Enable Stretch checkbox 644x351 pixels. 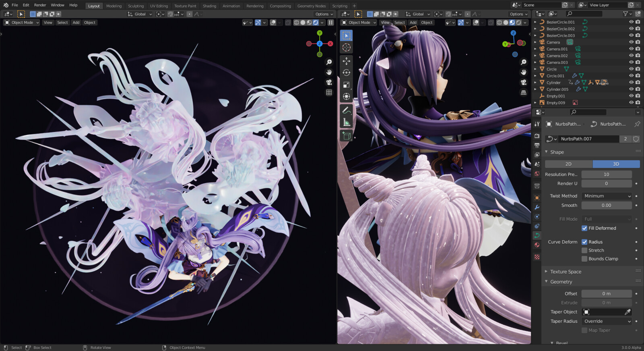(x=584, y=250)
